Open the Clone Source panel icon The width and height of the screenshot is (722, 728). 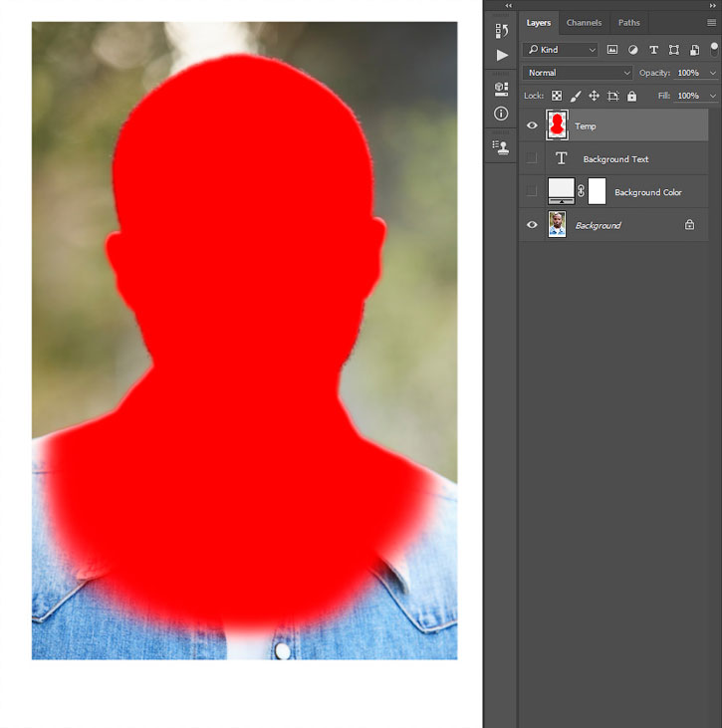[501, 146]
